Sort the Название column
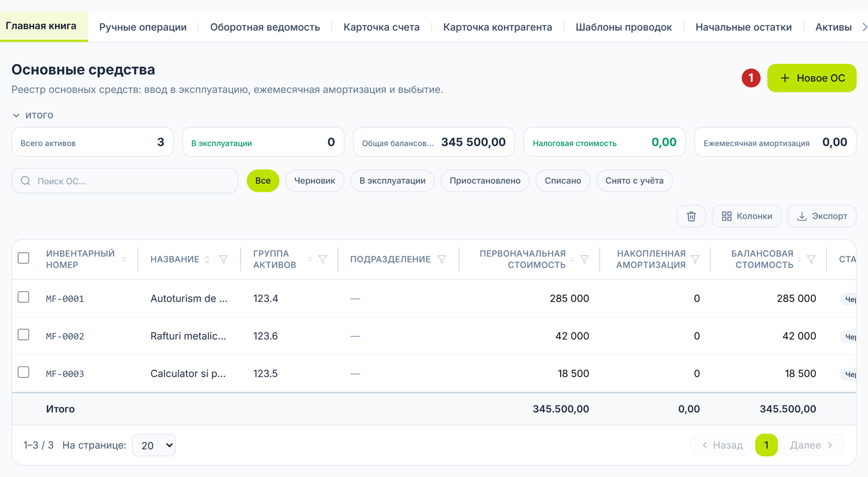The height and width of the screenshot is (477, 868). tap(207, 260)
